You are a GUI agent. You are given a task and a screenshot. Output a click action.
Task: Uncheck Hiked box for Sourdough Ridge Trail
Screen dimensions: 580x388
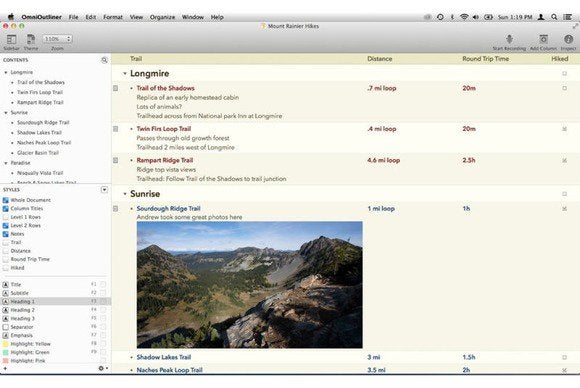pos(564,209)
